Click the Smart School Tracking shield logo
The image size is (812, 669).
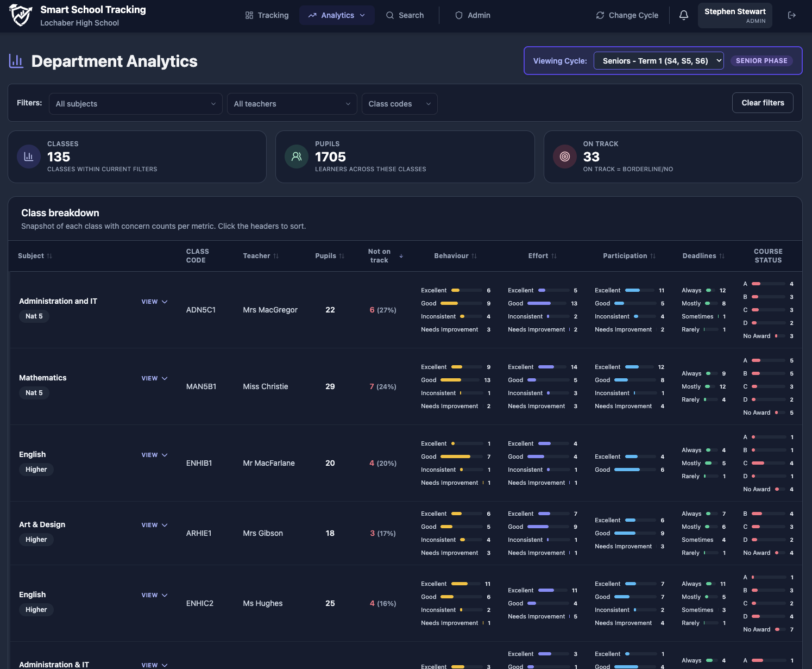[x=20, y=15]
